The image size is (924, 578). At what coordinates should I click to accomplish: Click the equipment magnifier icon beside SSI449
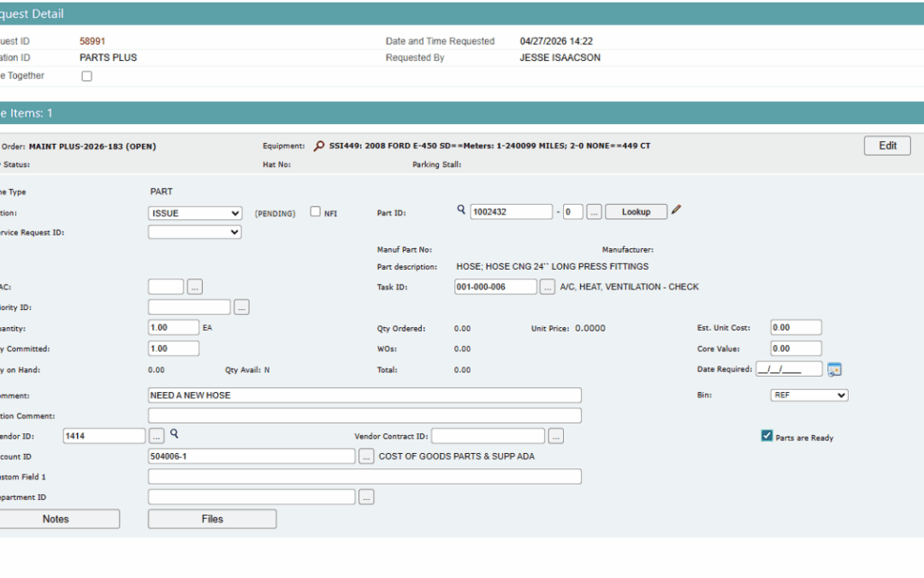[319, 146]
